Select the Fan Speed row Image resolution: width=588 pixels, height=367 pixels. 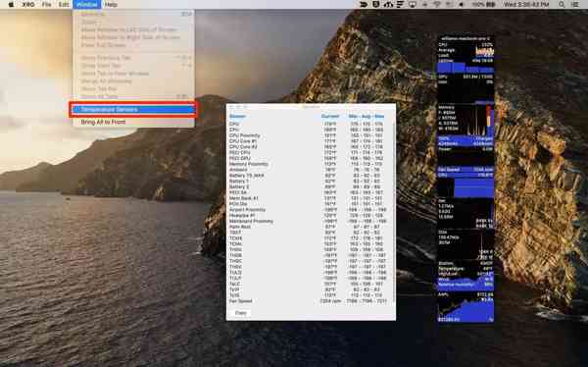[310, 301]
